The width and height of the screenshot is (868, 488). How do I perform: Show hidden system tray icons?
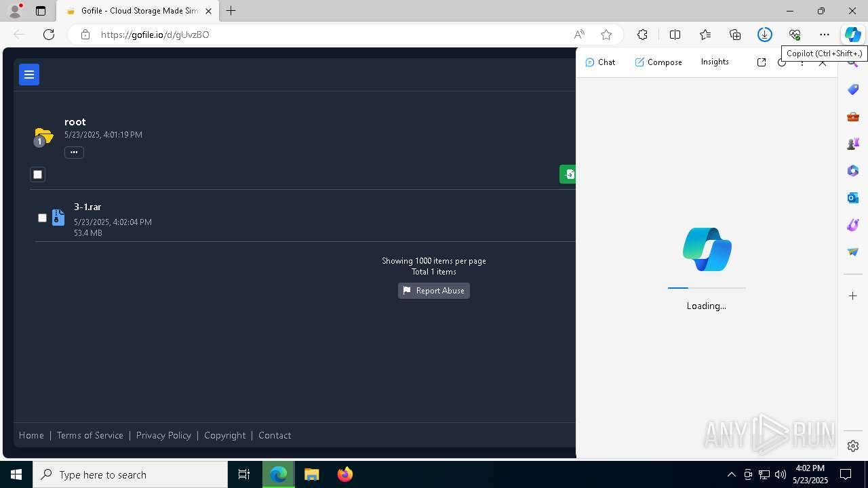tap(732, 474)
